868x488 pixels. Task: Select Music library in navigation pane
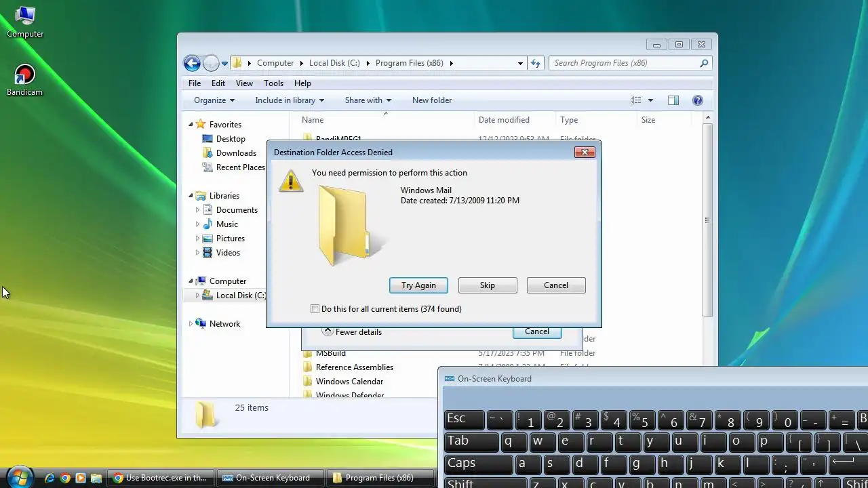tap(226, 224)
